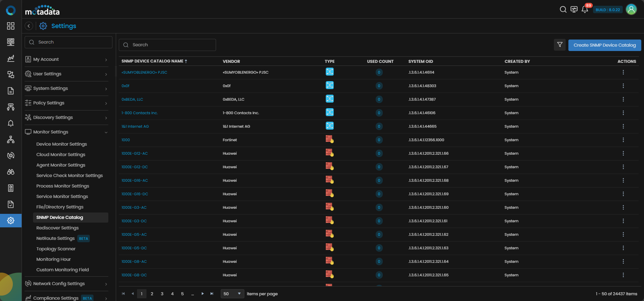
Task: Open the metrics chart icon in left rail
Action: tap(11, 58)
